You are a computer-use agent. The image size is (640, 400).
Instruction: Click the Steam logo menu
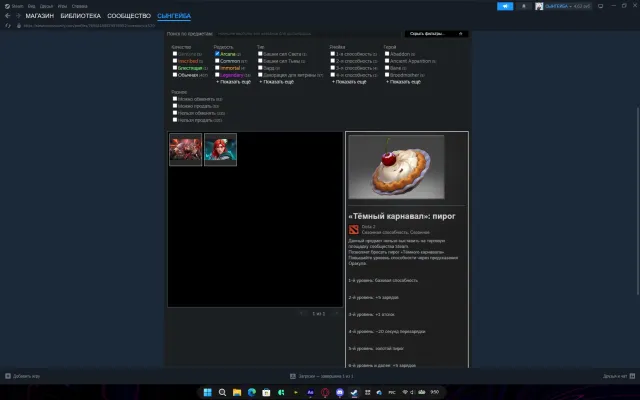click(7, 6)
